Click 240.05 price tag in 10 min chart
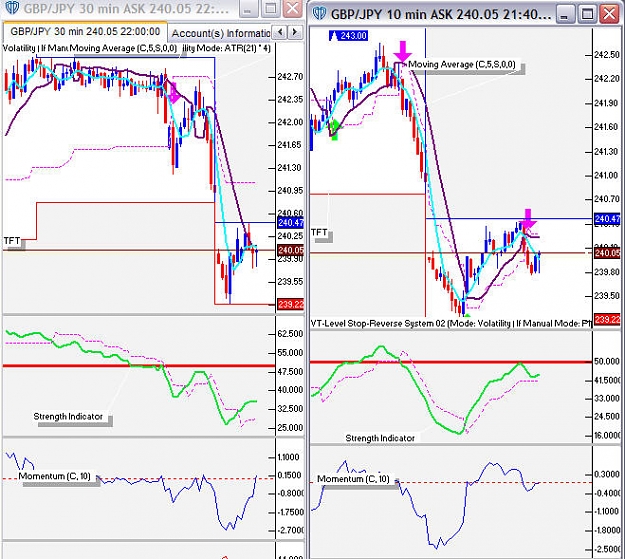The width and height of the screenshot is (625, 559). (607, 253)
